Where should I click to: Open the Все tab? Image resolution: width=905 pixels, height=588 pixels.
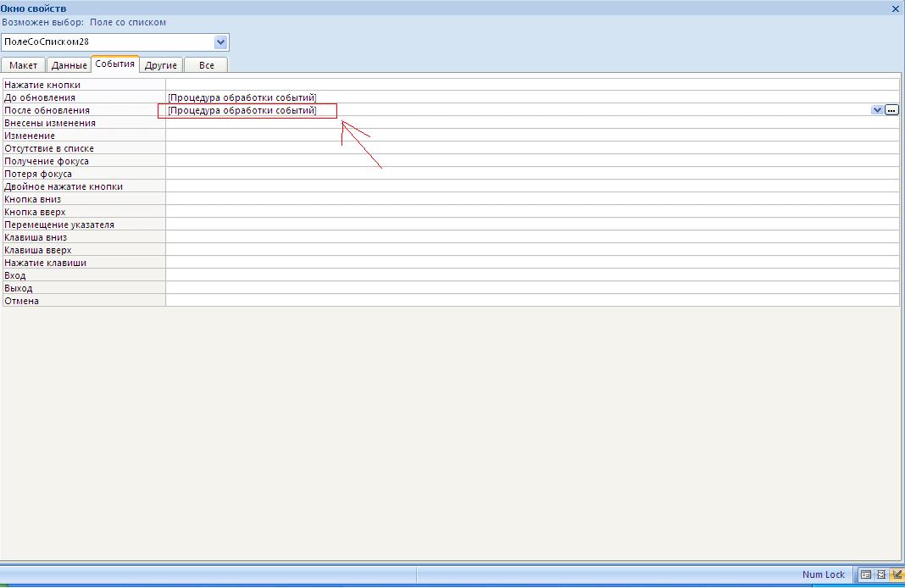(206, 65)
